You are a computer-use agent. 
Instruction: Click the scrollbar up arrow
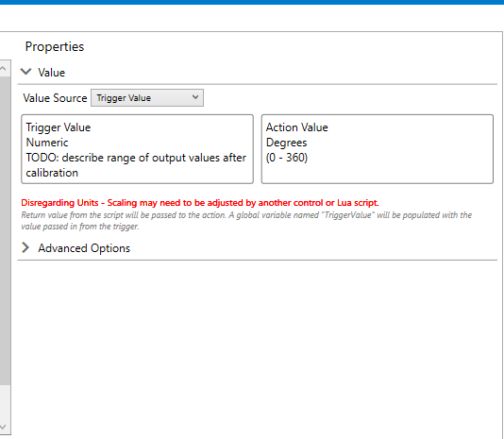(3, 68)
